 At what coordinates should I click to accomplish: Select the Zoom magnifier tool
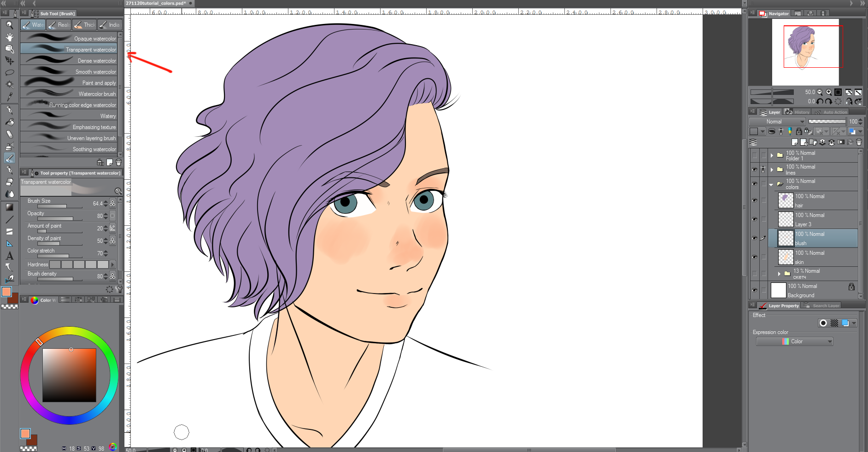(9, 25)
